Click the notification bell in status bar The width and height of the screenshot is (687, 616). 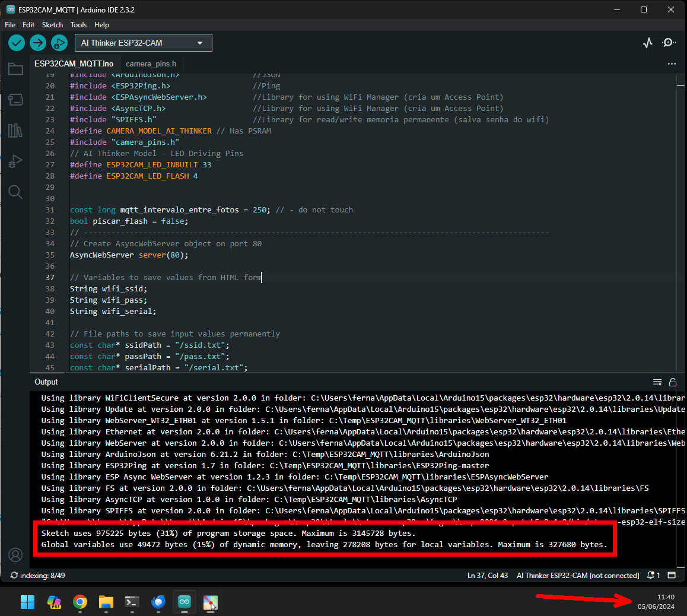[653, 575]
